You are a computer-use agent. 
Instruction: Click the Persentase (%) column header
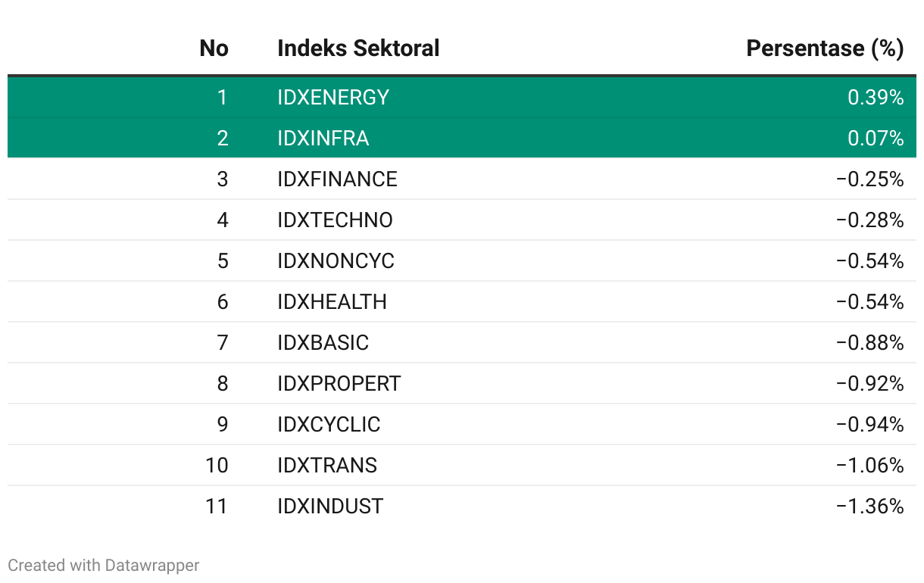(x=825, y=48)
